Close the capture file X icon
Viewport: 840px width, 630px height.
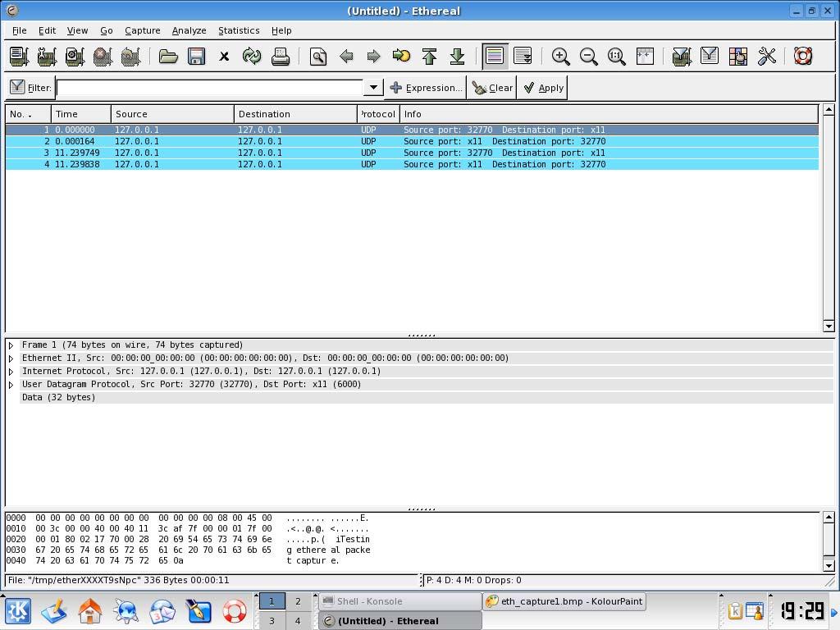click(224, 57)
